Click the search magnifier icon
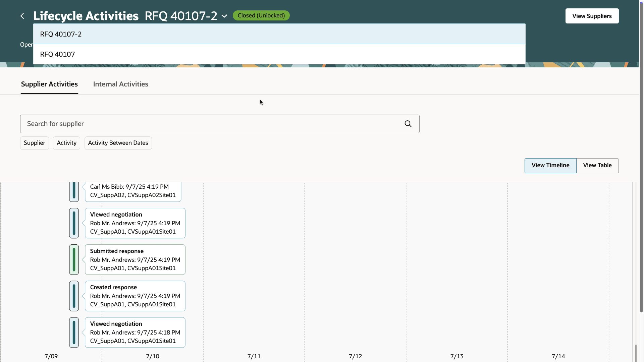The image size is (644, 362). point(408,124)
